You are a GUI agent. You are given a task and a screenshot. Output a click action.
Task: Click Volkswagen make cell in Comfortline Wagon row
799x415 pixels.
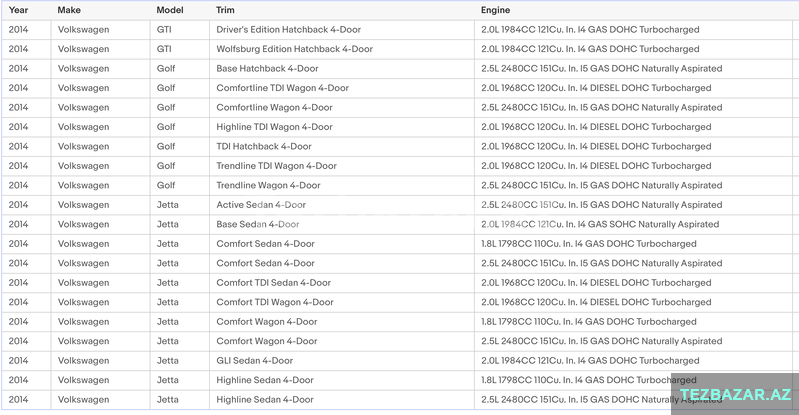pyautogui.click(x=84, y=108)
